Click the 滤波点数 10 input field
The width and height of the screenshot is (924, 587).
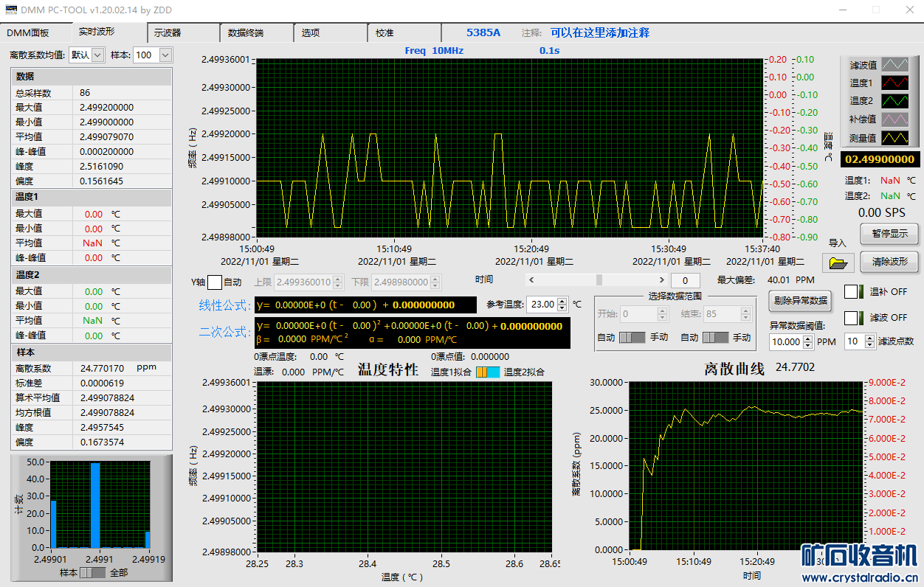click(x=854, y=341)
